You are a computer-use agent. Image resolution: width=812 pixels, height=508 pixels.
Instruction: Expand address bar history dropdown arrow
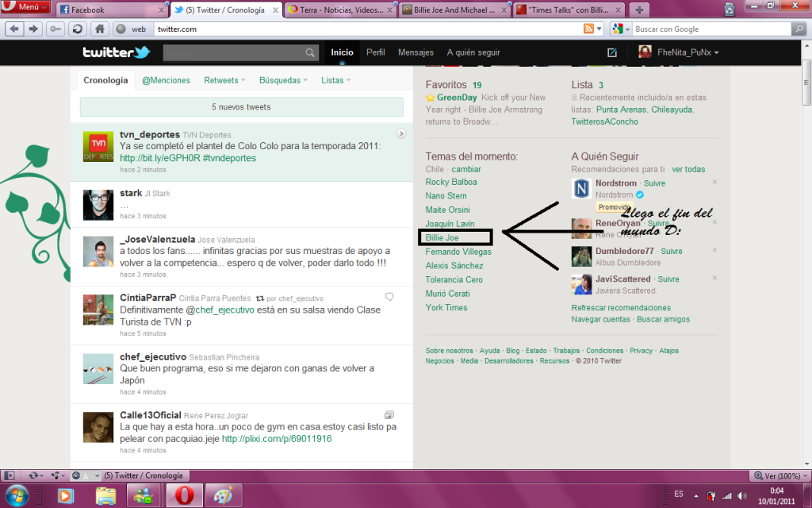599,29
